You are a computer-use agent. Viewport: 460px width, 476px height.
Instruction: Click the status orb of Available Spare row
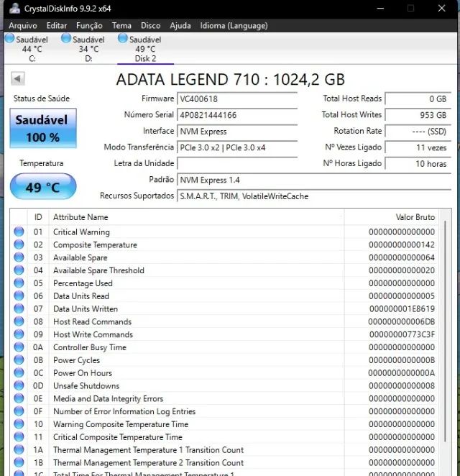19,257
